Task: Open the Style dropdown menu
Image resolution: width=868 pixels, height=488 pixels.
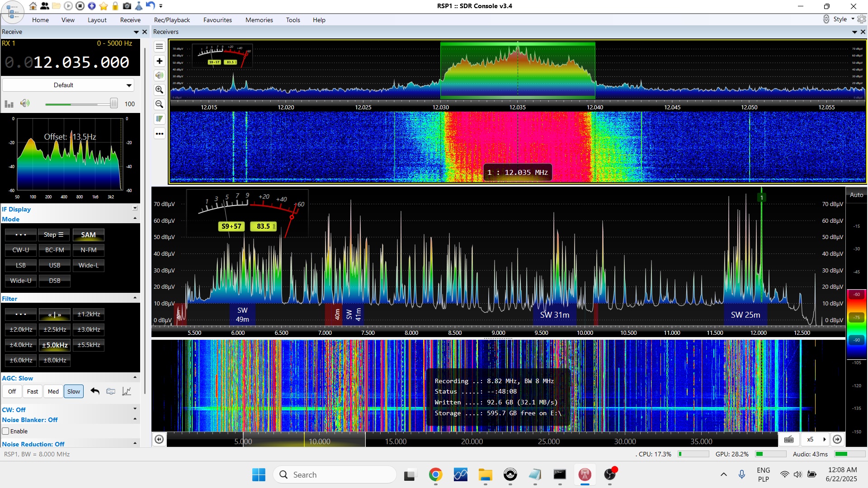Action: (844, 19)
